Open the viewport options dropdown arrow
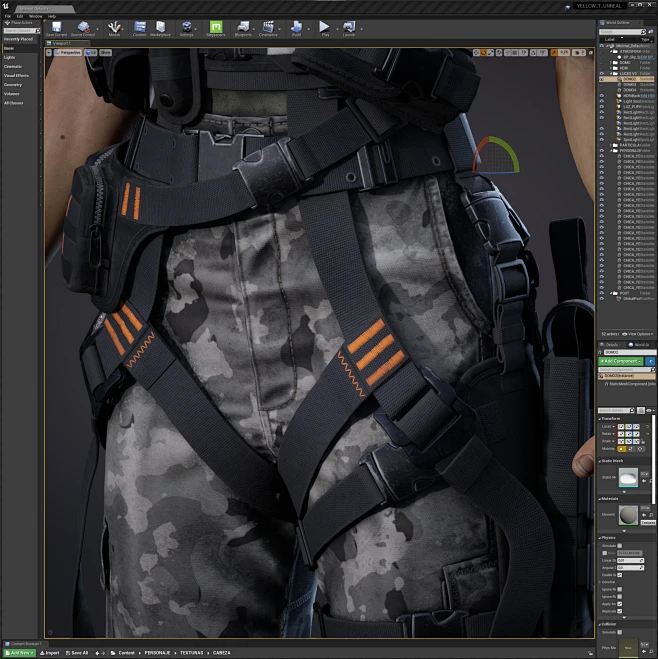This screenshot has height=659, width=658. [x=49, y=53]
